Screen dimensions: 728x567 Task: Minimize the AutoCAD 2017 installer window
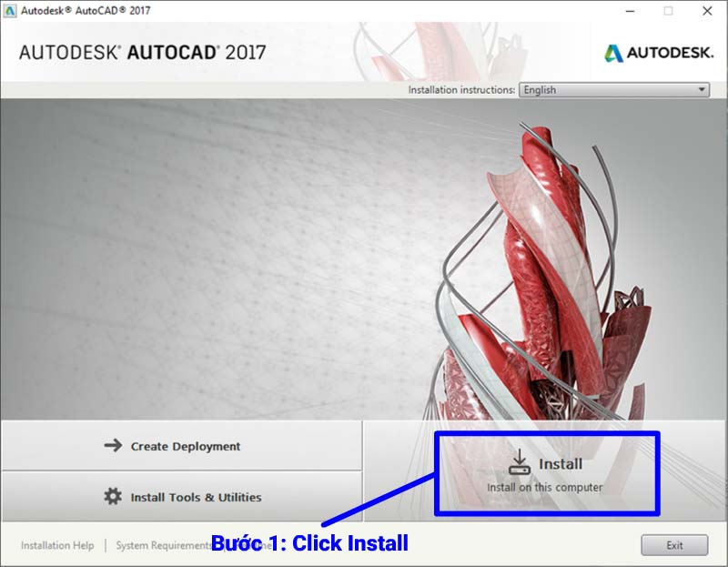point(630,11)
